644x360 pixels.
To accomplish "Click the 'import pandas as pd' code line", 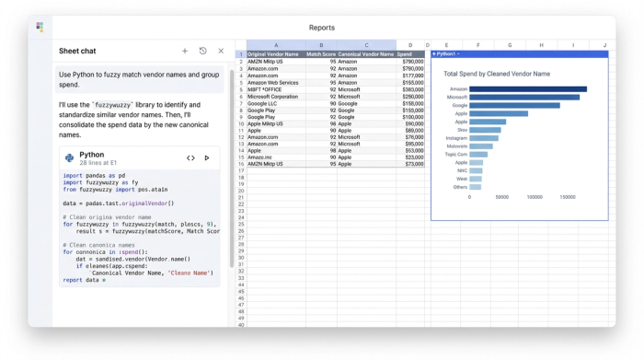I will coord(94,176).
